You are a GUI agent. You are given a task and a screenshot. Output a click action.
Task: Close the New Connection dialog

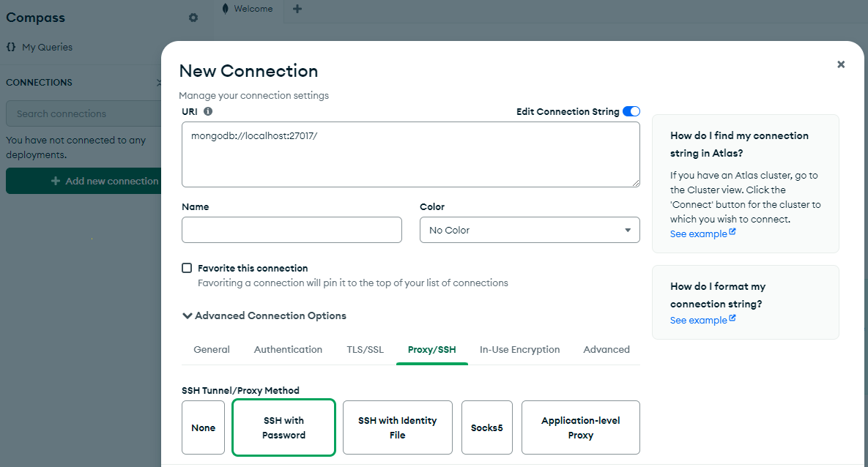(x=841, y=64)
